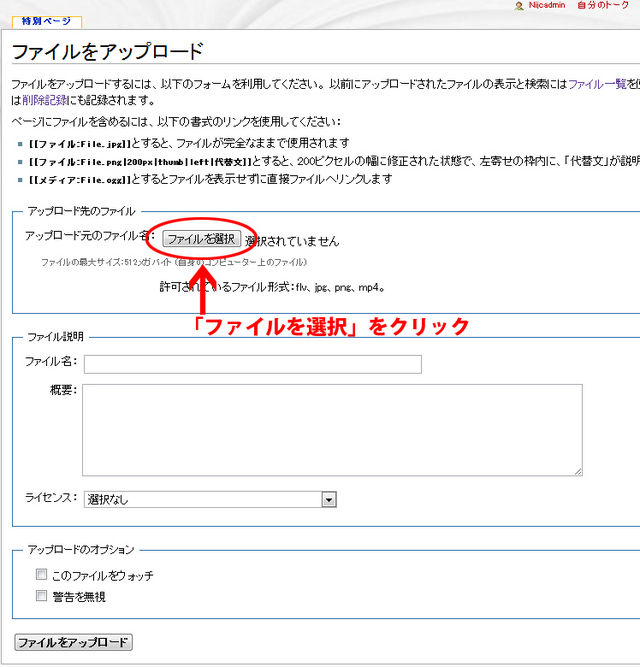
Task: Enable the このファイルをウォッチ checkbox
Action: (x=41, y=575)
